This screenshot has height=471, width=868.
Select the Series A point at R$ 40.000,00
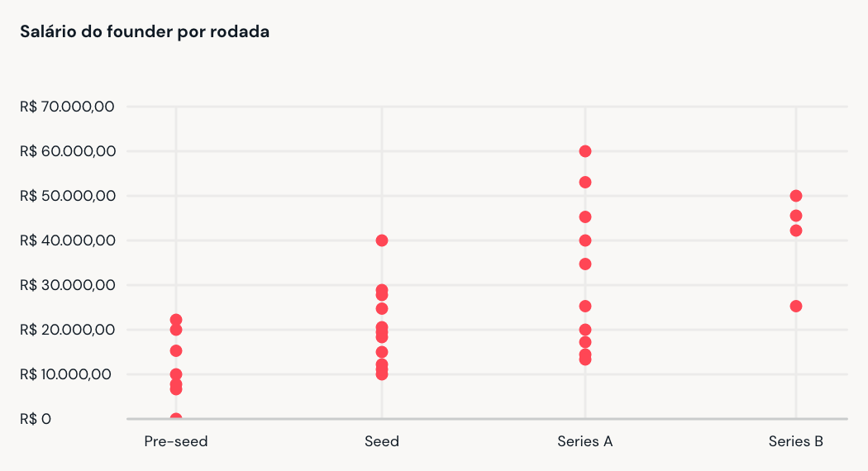pyautogui.click(x=585, y=240)
